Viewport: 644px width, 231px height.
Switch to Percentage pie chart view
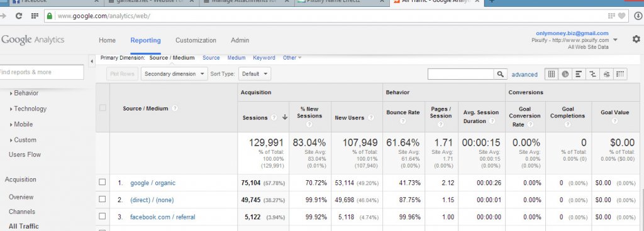click(565, 74)
